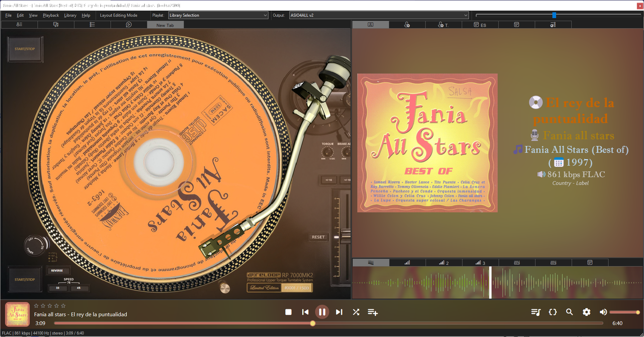644x337 pixels.
Task: Adjust the volume slider at bottom right
Action: click(624, 312)
